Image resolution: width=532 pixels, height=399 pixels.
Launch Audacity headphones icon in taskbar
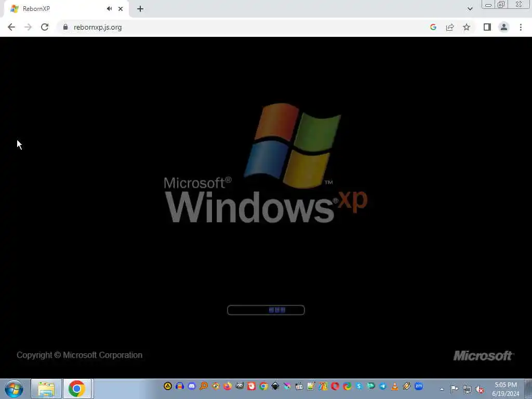[x=179, y=386]
